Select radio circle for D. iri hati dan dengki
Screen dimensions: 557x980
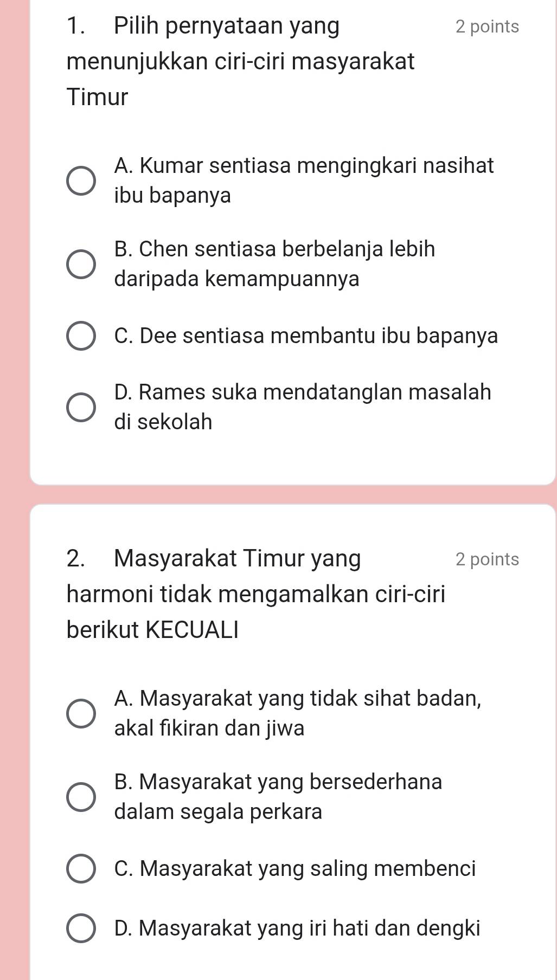(81, 928)
